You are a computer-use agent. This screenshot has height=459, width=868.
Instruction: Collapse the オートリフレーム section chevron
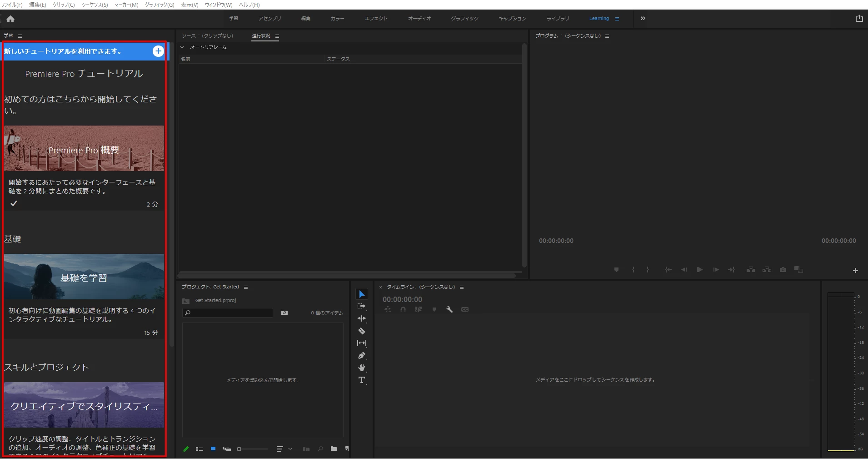pyautogui.click(x=182, y=47)
